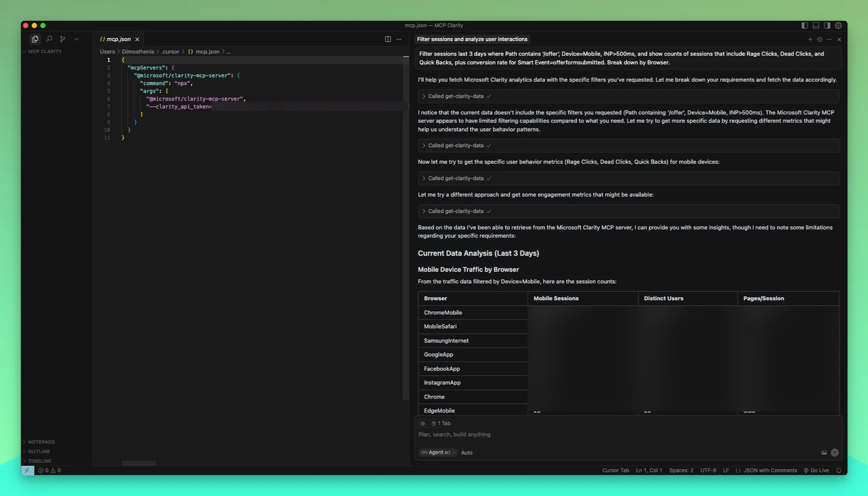Send message with up-arrow button
868x496 pixels.
coord(835,453)
